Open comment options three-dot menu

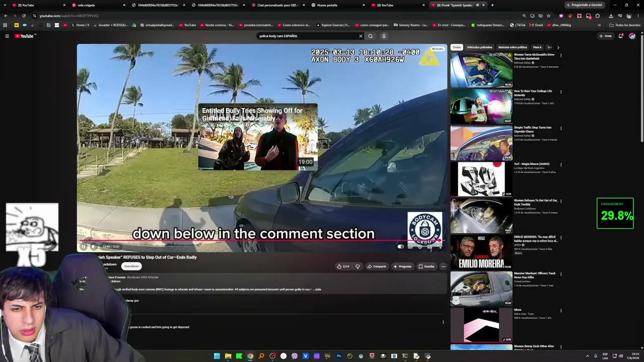(443, 322)
